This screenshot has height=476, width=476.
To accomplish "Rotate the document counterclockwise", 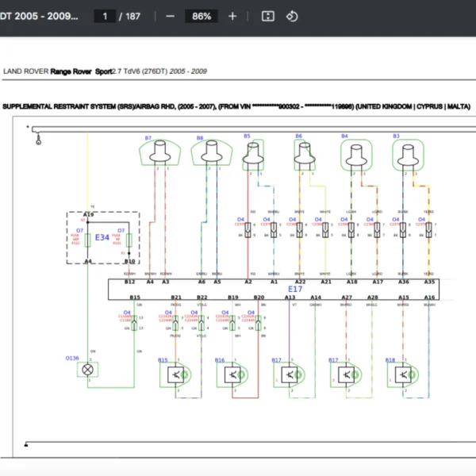I will (291, 16).
